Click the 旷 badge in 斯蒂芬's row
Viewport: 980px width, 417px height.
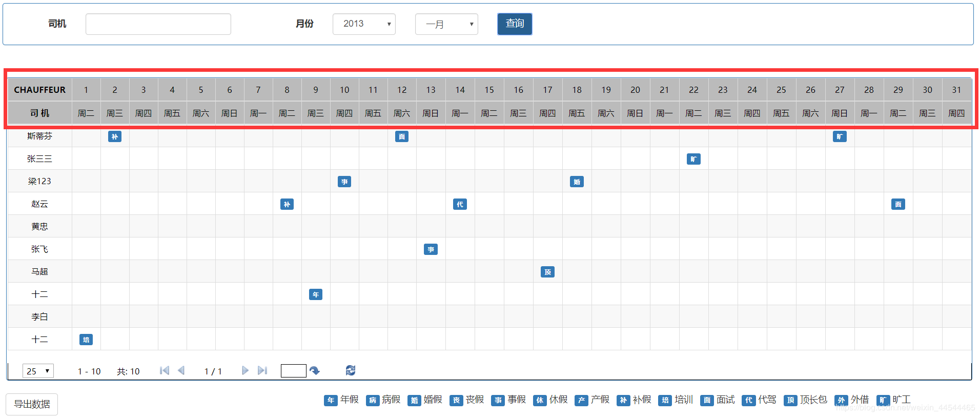tap(840, 136)
